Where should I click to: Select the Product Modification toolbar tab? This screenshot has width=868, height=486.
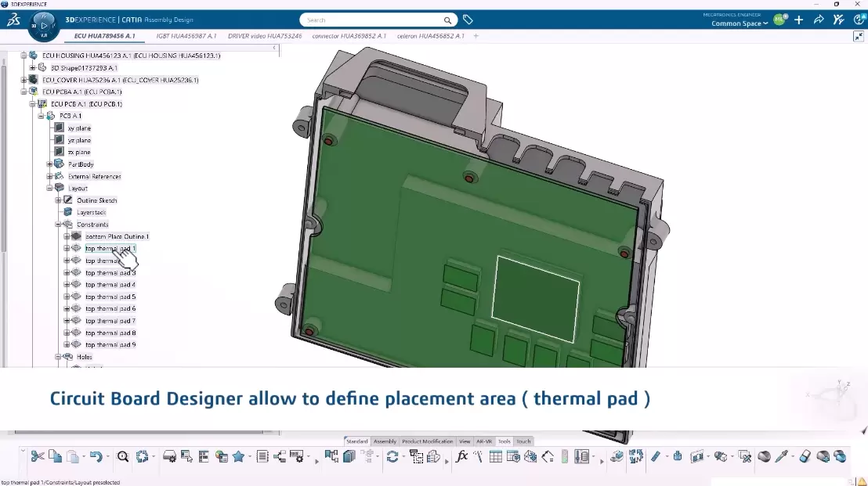427,441
